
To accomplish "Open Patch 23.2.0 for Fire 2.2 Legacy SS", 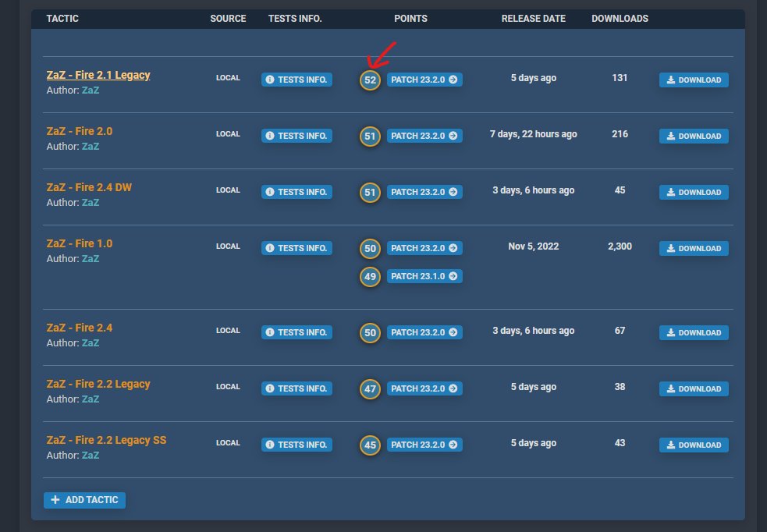I will tap(424, 445).
